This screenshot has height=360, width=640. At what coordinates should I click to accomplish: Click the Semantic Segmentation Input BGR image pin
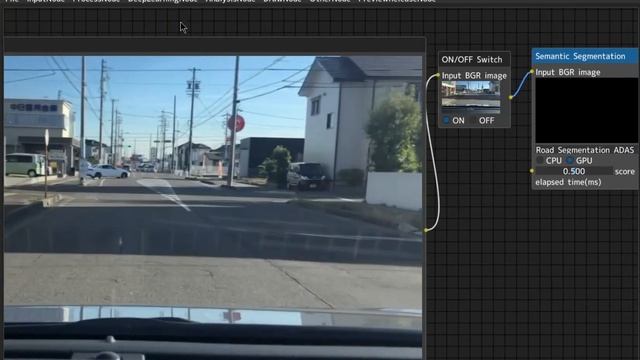(532, 72)
